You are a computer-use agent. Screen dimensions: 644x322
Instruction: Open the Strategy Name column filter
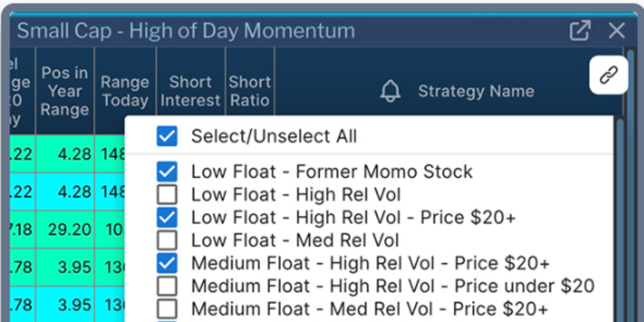coord(476,91)
